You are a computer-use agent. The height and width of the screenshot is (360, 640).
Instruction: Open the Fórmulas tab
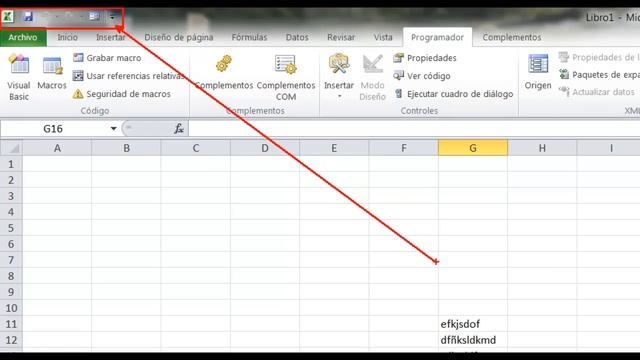point(249,38)
